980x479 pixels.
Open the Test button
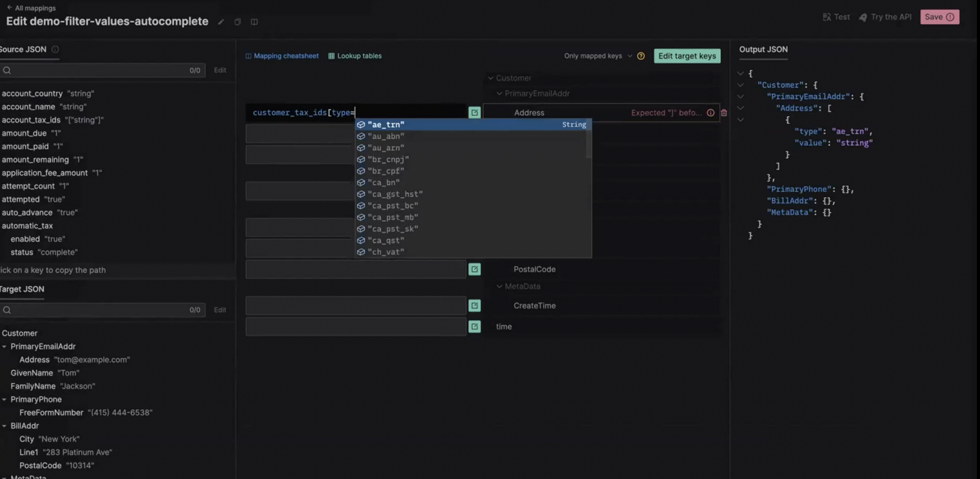pyautogui.click(x=836, y=17)
